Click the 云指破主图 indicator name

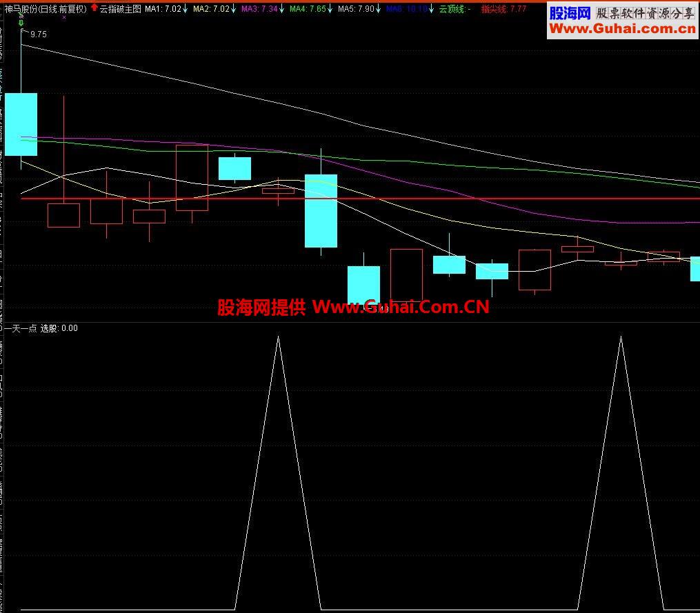click(x=120, y=9)
